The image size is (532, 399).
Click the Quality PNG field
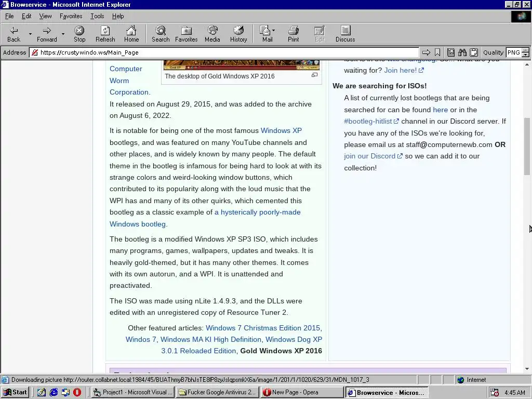pos(514,52)
